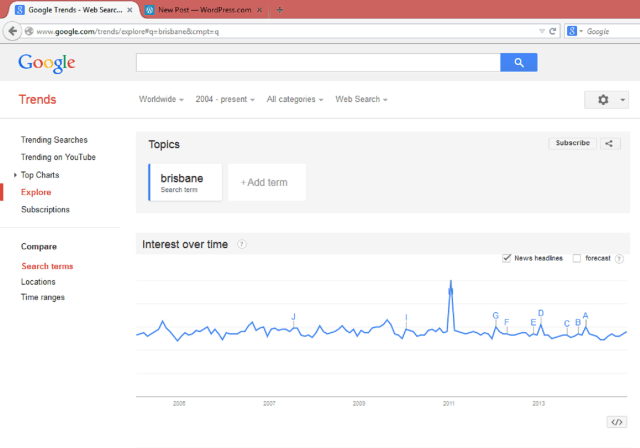
Task: Click the reload page icon in address bar
Action: point(553,31)
